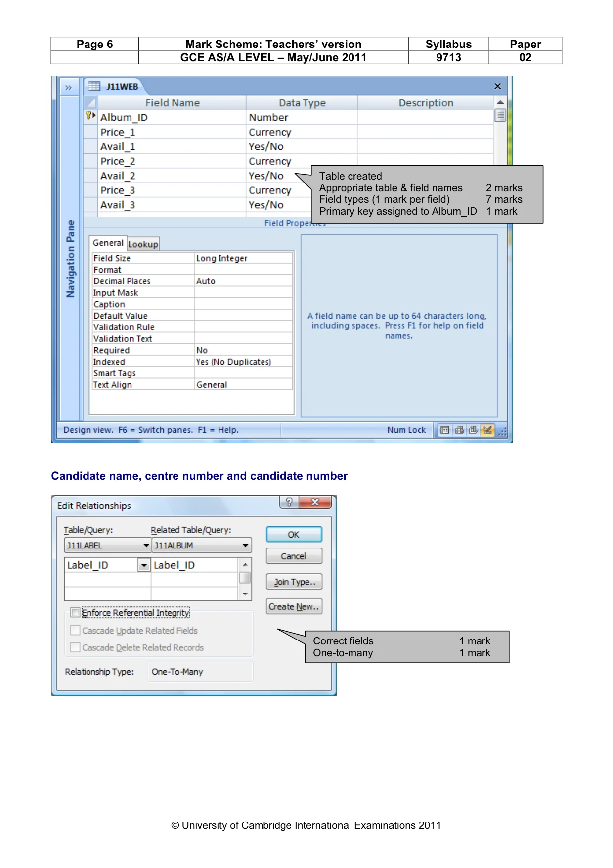Click the Input Mask property field

243,292
